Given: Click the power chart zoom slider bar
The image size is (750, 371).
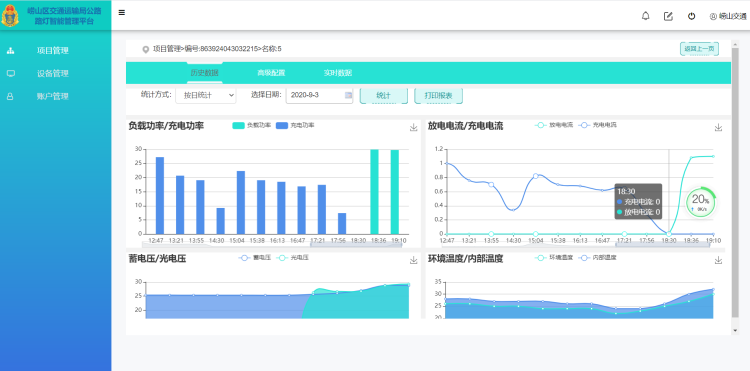Looking at the screenshot, I should pos(272,244).
